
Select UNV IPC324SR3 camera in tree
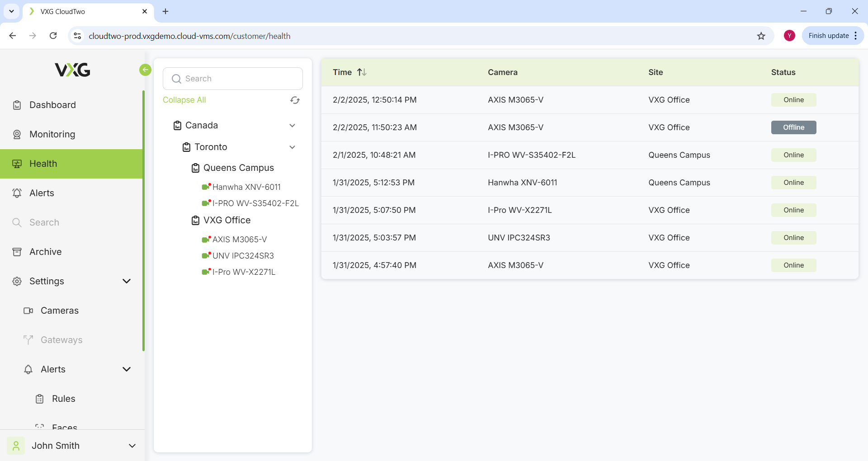pos(243,256)
